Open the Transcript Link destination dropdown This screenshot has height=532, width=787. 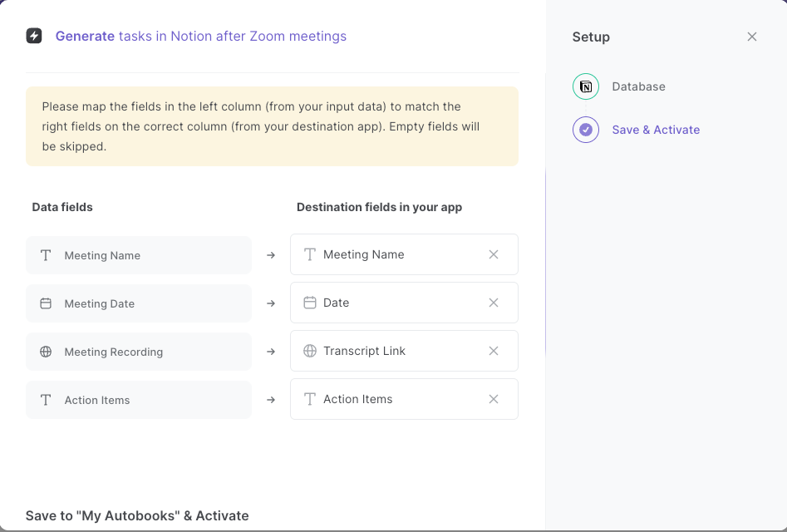pos(404,351)
